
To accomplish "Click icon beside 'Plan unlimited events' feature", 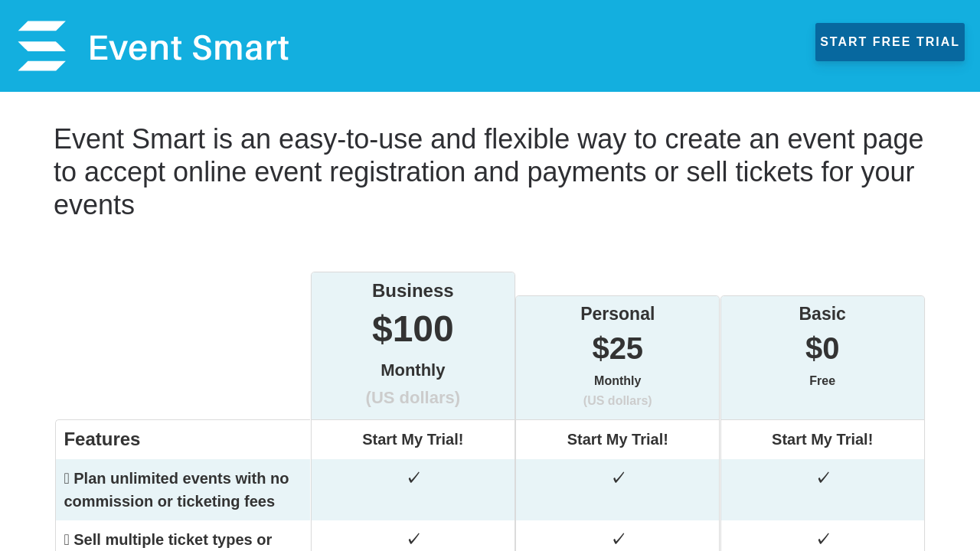I will point(67,479).
